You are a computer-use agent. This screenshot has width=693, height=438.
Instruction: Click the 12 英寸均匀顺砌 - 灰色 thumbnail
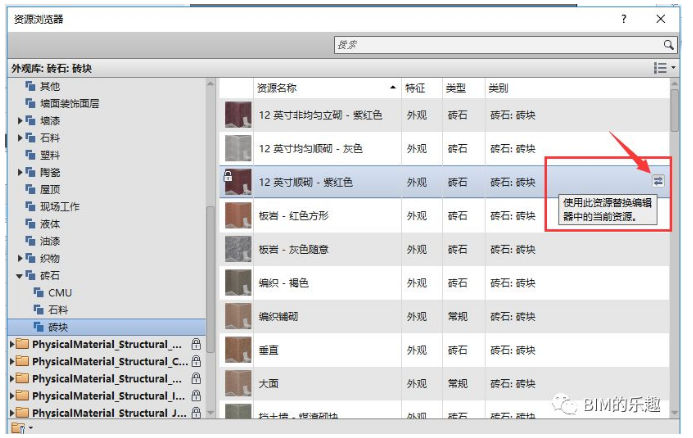pyautogui.click(x=238, y=149)
